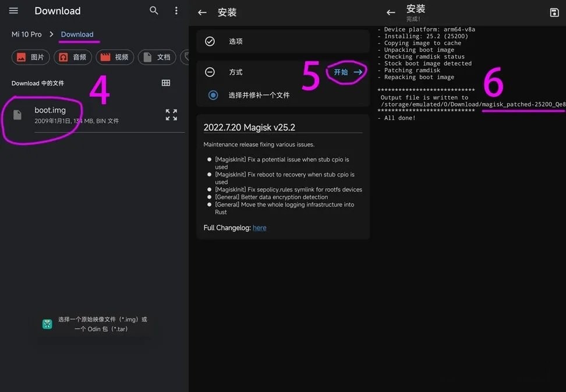Viewport: 566px width, 392px height.
Task: Filter files by 图片 chip
Action: [31, 57]
